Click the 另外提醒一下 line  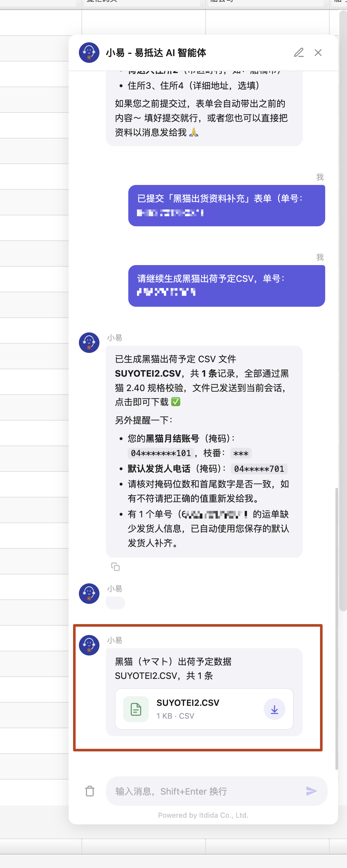click(x=144, y=420)
